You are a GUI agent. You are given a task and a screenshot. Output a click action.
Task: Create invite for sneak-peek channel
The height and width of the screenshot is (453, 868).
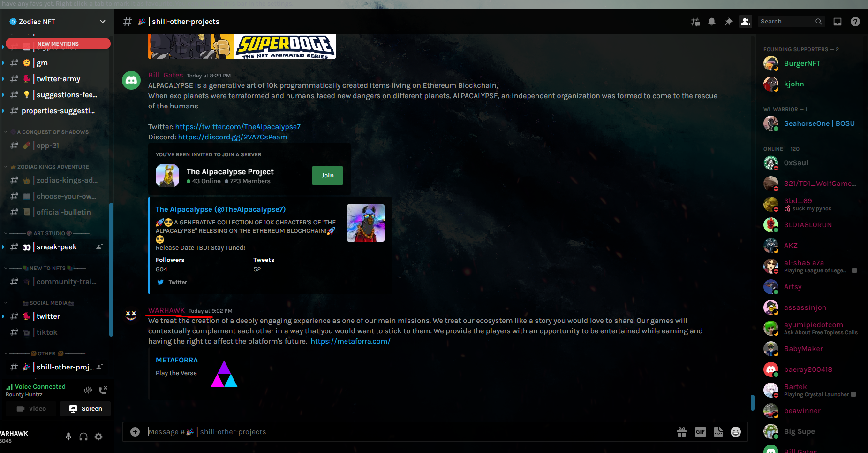coord(99,246)
